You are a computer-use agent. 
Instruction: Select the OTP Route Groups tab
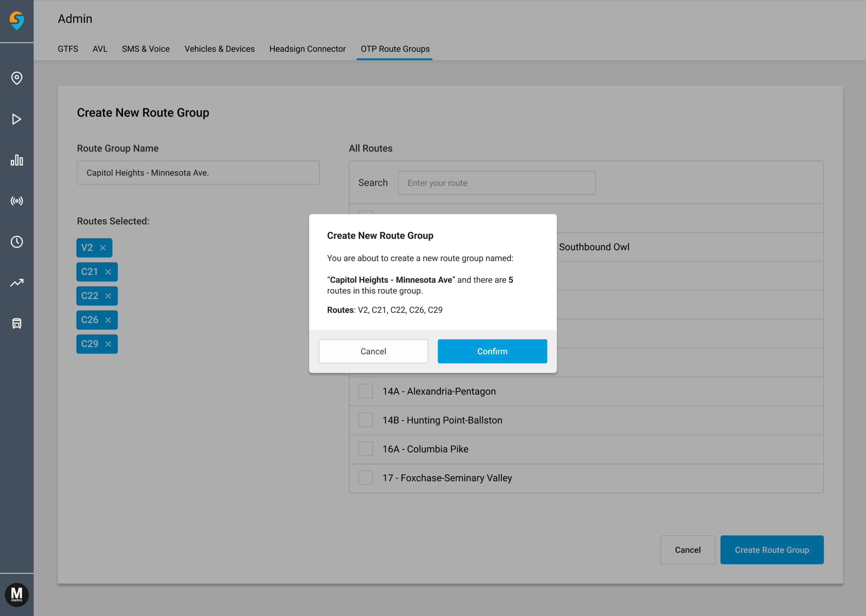coord(395,49)
